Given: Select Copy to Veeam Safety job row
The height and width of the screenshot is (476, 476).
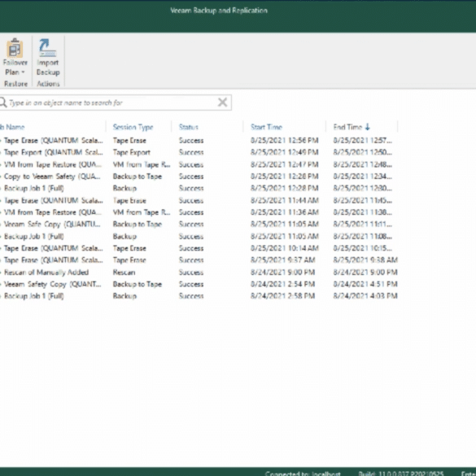Looking at the screenshot, I should tap(199, 177).
